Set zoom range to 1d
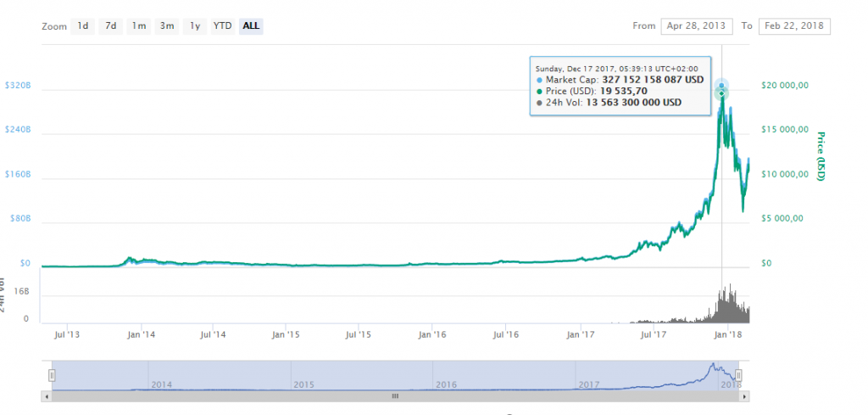This screenshot has width=868, height=415. 83,25
